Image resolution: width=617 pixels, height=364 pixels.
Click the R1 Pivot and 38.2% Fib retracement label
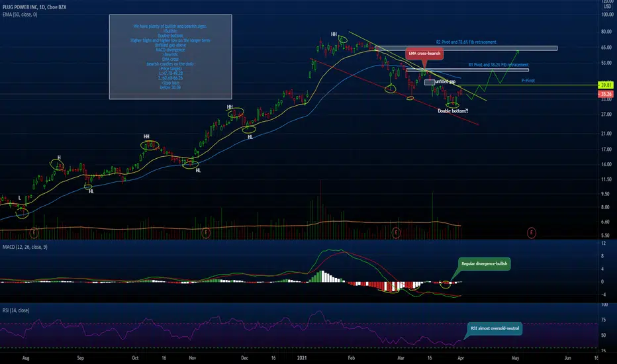point(498,65)
